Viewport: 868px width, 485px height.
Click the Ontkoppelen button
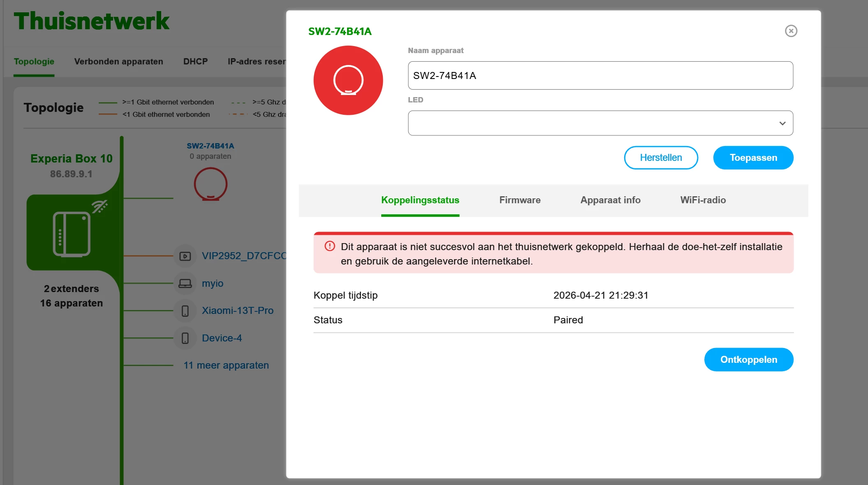(748, 360)
